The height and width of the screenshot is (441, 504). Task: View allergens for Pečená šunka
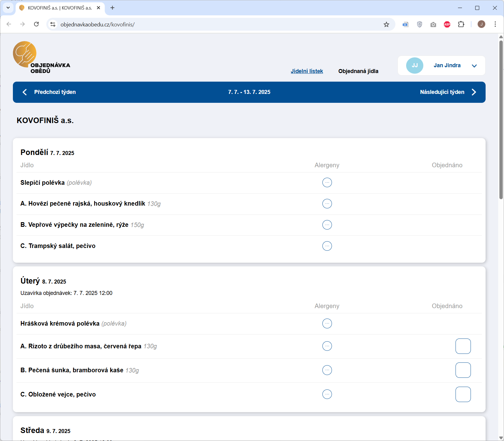click(x=327, y=370)
